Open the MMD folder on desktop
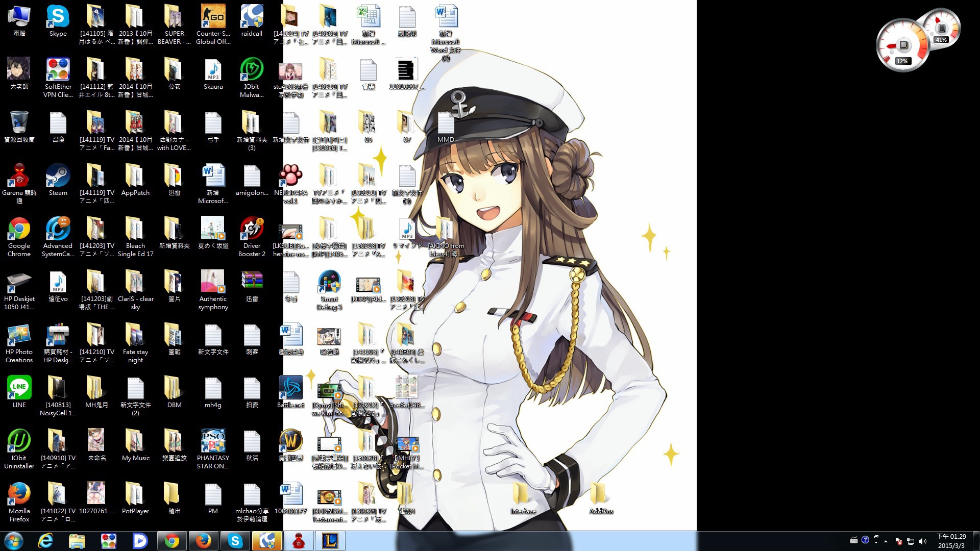980x551 pixels. click(446, 124)
